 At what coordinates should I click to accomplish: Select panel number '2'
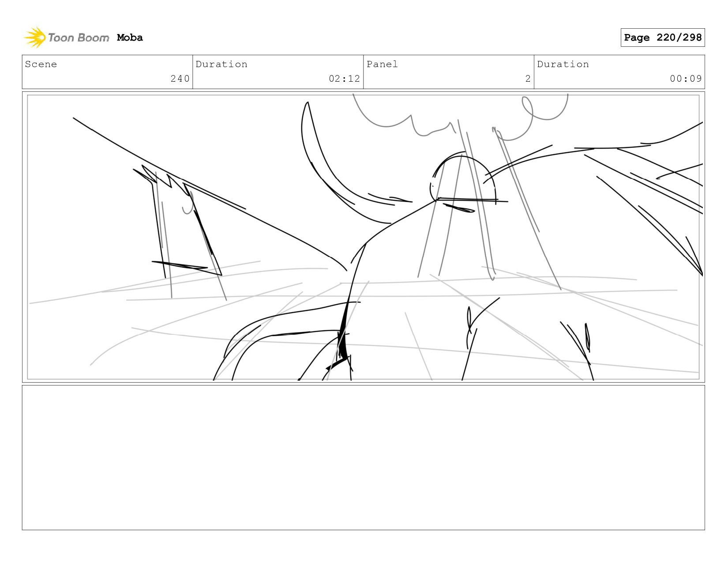click(528, 79)
